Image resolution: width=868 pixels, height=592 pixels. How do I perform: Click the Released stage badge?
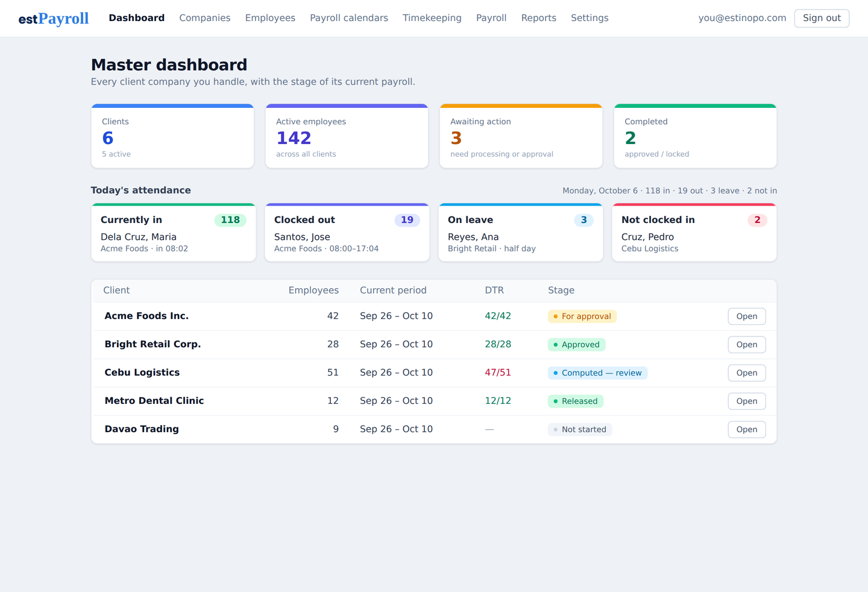coord(576,401)
